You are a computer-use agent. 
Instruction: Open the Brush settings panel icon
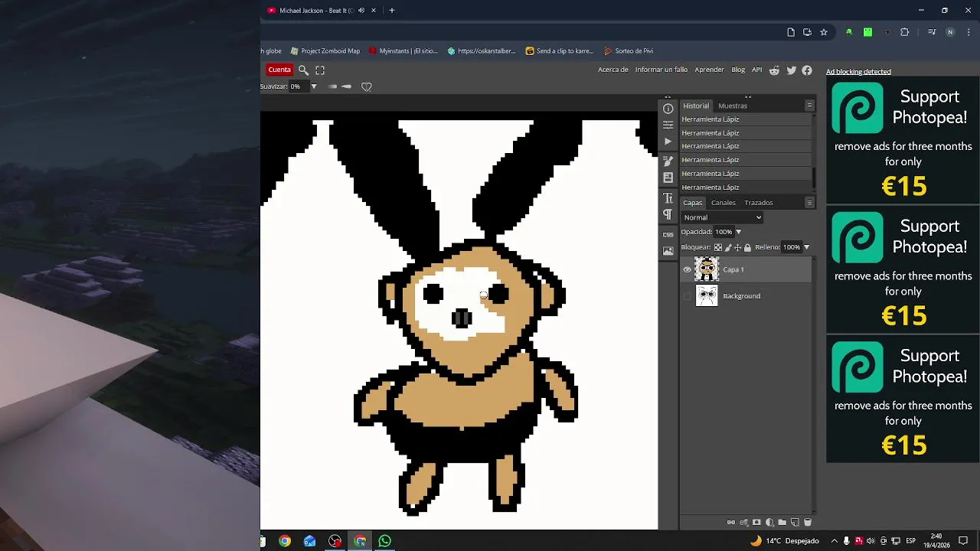[668, 161]
